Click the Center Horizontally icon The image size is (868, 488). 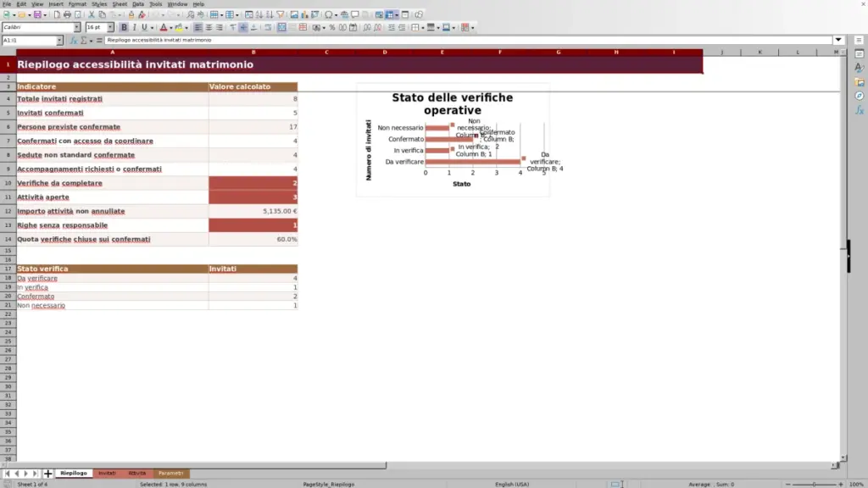tap(209, 28)
